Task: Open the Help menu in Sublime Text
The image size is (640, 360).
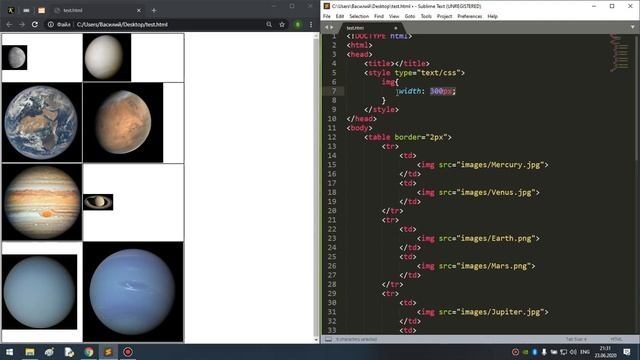Action: coord(493,16)
